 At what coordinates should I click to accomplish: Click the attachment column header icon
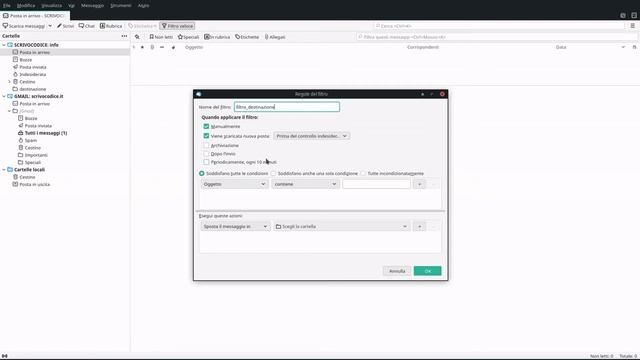[x=152, y=47]
